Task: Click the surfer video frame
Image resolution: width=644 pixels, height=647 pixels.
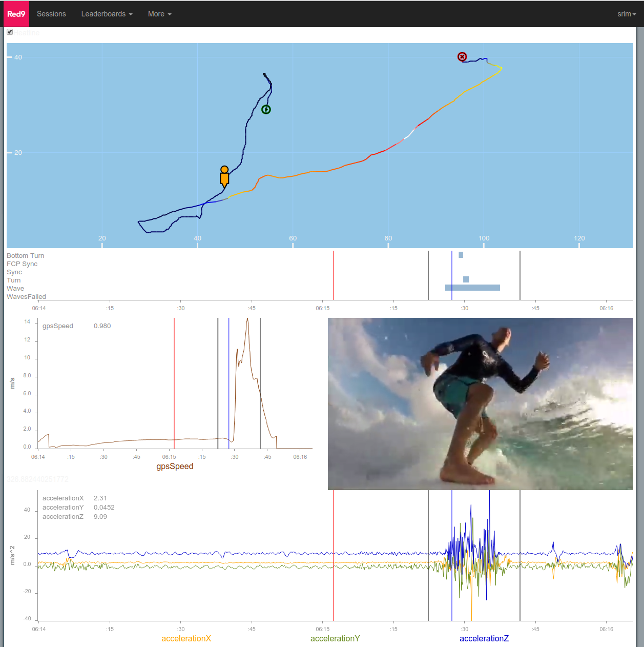Action: (480, 403)
